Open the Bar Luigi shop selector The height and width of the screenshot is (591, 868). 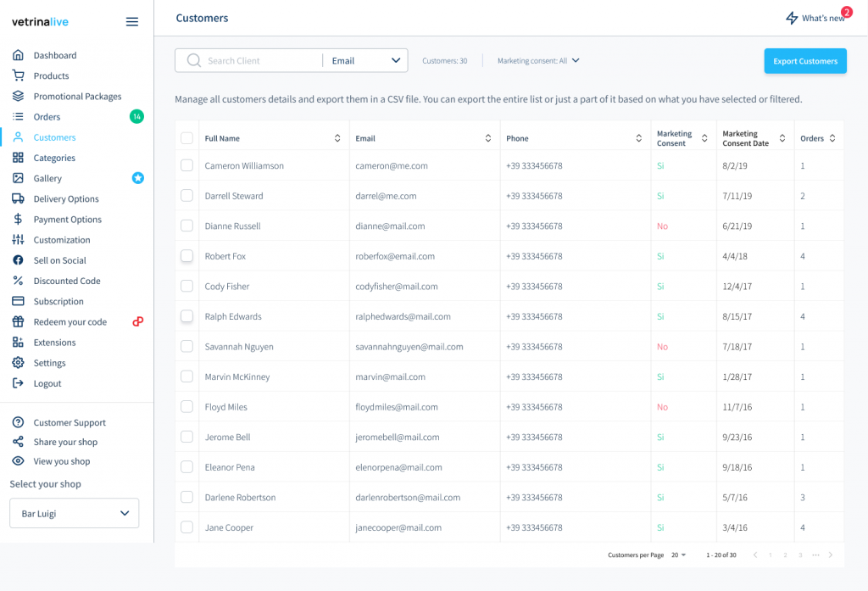coord(75,513)
